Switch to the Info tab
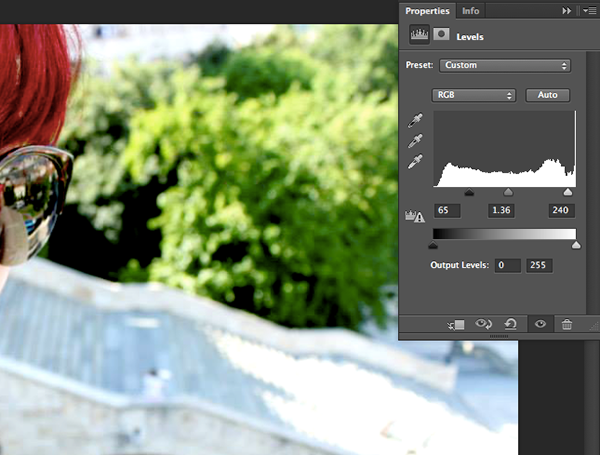The width and height of the screenshot is (600, 455). pyautogui.click(x=470, y=11)
